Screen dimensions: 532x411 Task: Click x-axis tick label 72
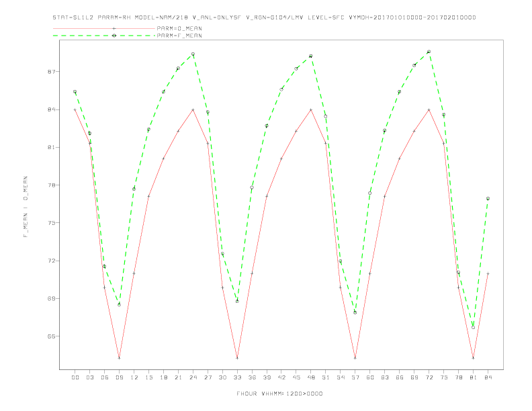(x=429, y=377)
